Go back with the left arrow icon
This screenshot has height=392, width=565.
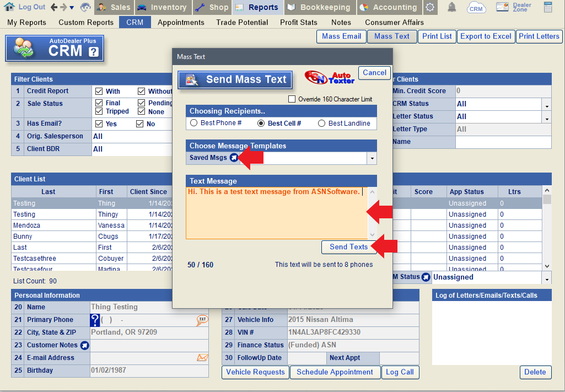[54, 7]
